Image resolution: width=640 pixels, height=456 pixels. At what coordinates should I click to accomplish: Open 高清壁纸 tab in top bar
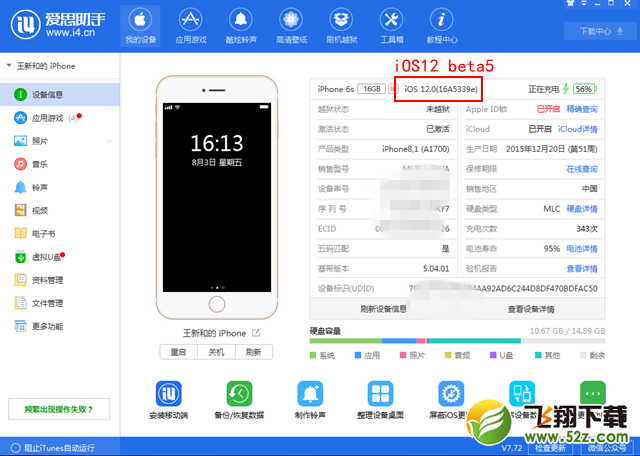pyautogui.click(x=291, y=26)
